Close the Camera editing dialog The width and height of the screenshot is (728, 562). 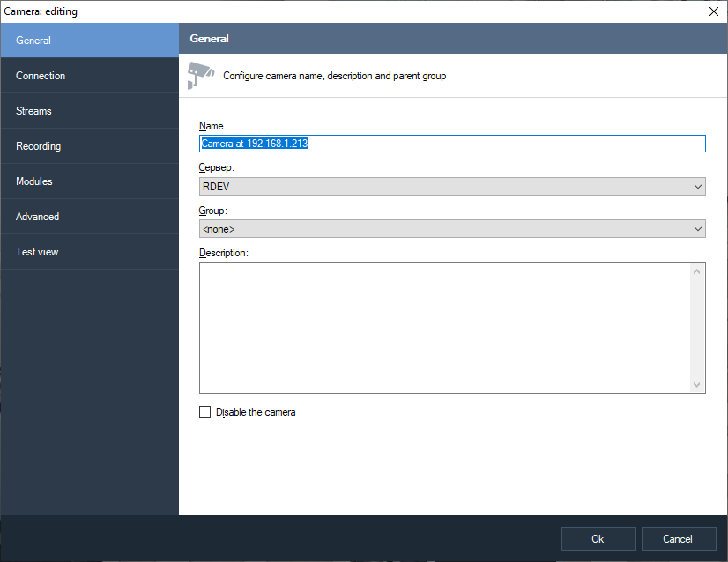(713, 11)
